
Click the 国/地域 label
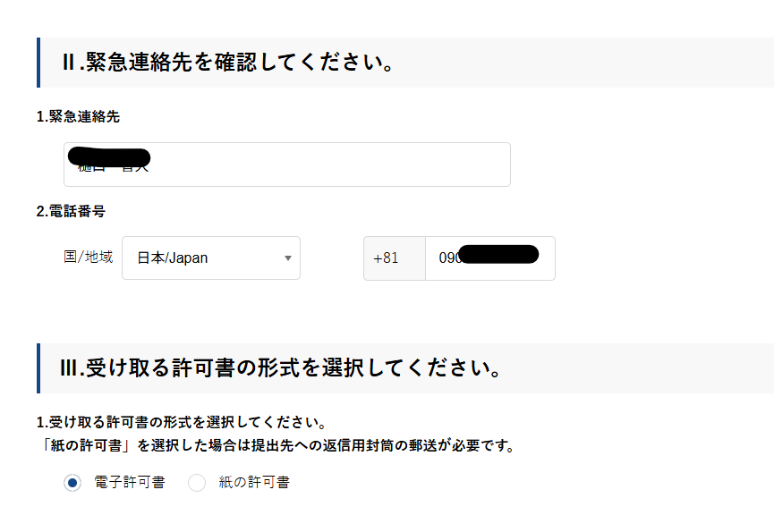pos(89,257)
